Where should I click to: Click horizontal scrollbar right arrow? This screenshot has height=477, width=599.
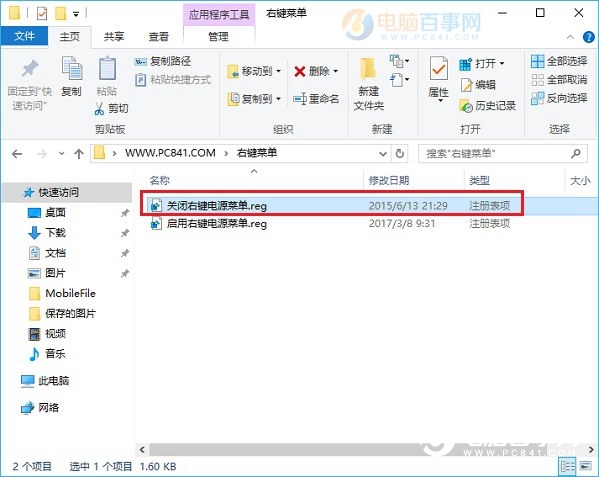(x=591, y=450)
